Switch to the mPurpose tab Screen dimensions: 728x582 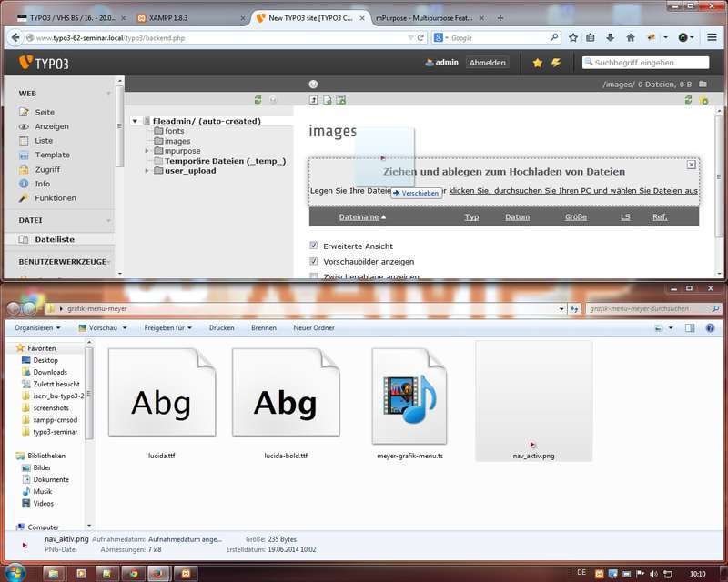pyautogui.click(x=430, y=18)
